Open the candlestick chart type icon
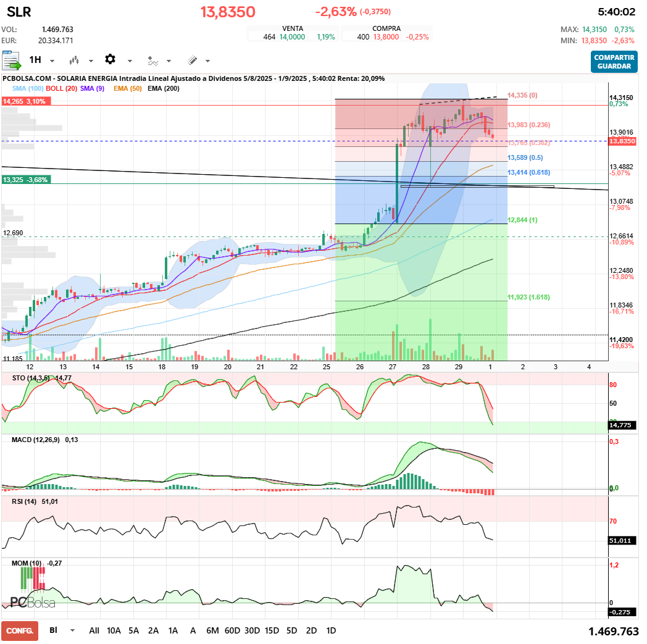This screenshot has height=644, width=647. 74,61
